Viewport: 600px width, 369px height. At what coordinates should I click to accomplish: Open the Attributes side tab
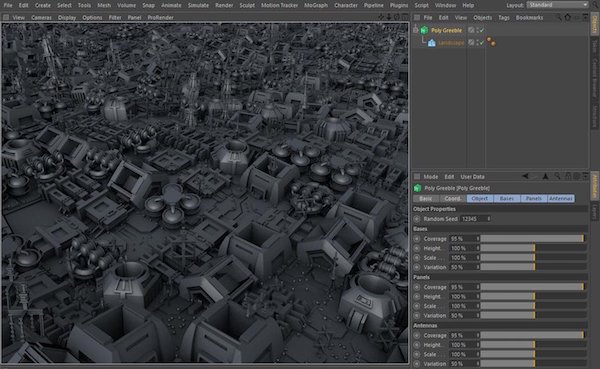[594, 186]
